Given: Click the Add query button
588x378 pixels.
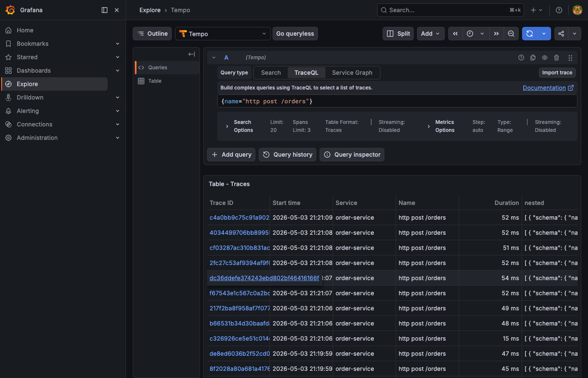Looking at the screenshot, I should (x=231, y=155).
